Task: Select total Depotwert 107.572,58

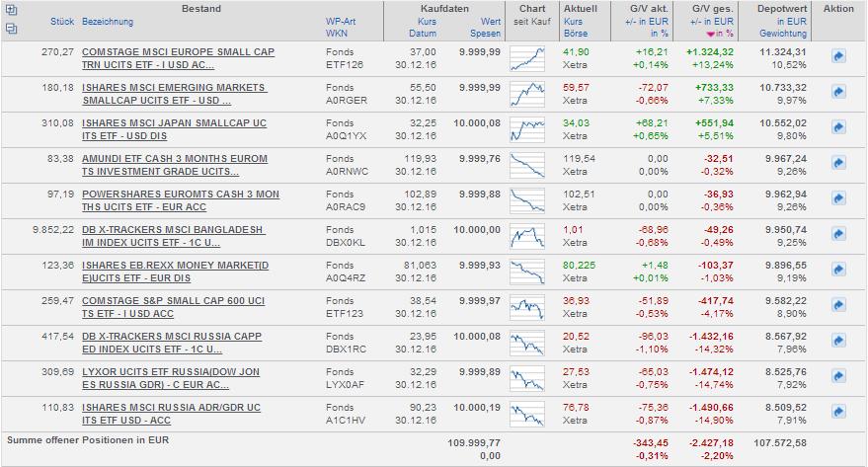Action: pyautogui.click(x=779, y=442)
